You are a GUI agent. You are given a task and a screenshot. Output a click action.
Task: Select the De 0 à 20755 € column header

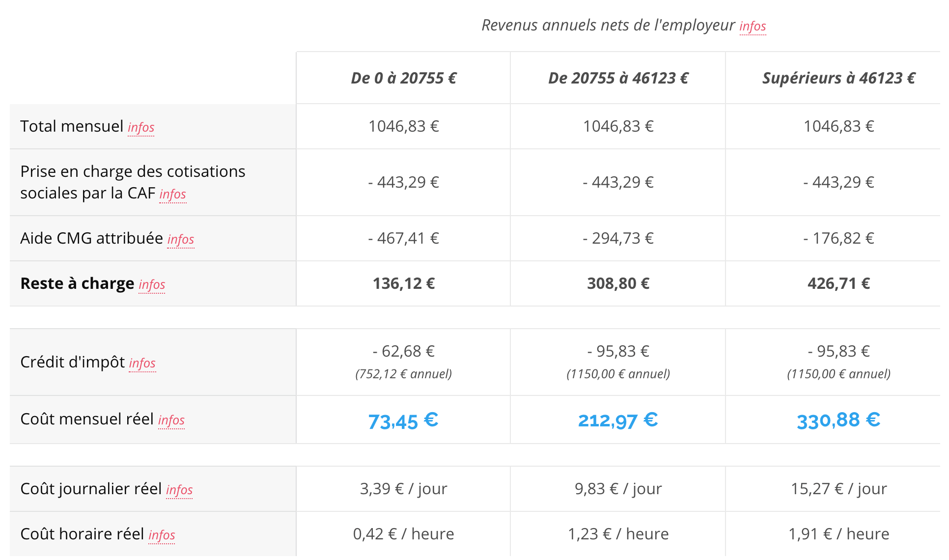[404, 78]
